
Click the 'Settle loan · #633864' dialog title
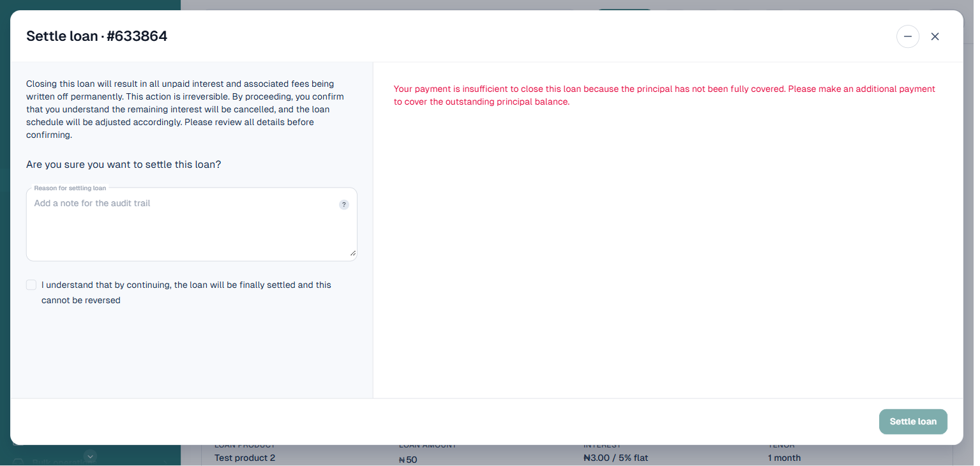pyautogui.click(x=96, y=36)
